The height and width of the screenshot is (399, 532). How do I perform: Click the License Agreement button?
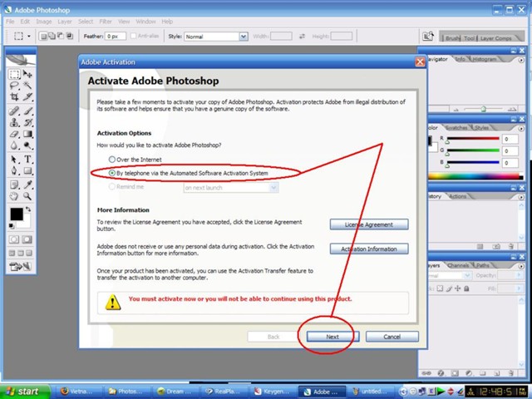coord(369,224)
